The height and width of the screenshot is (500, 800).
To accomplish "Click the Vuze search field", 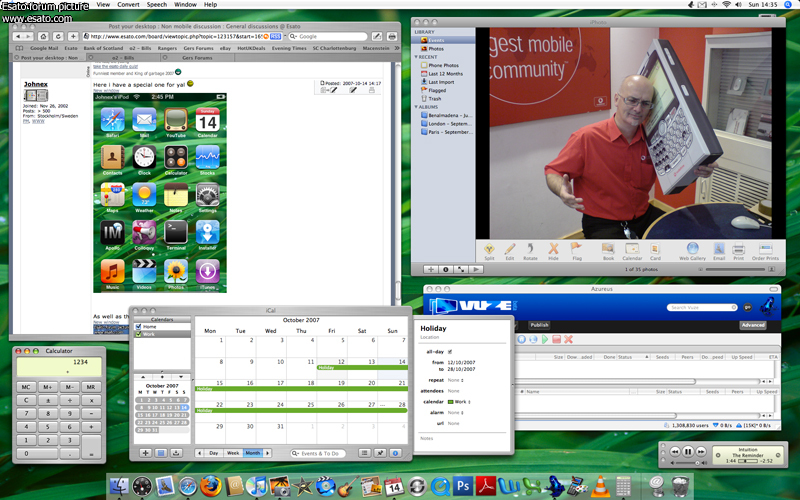I will pos(702,307).
